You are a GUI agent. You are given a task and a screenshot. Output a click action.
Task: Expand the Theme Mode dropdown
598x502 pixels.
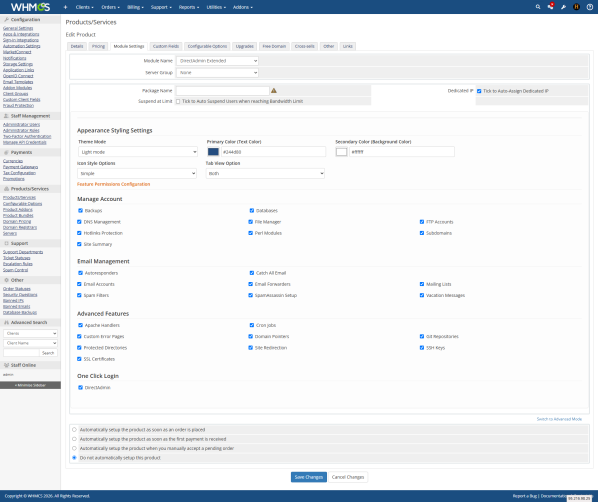pos(138,152)
